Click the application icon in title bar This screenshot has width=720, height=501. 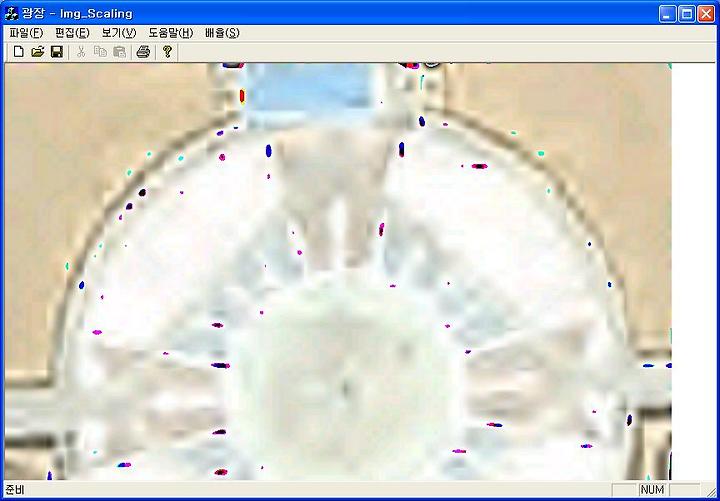[11, 14]
